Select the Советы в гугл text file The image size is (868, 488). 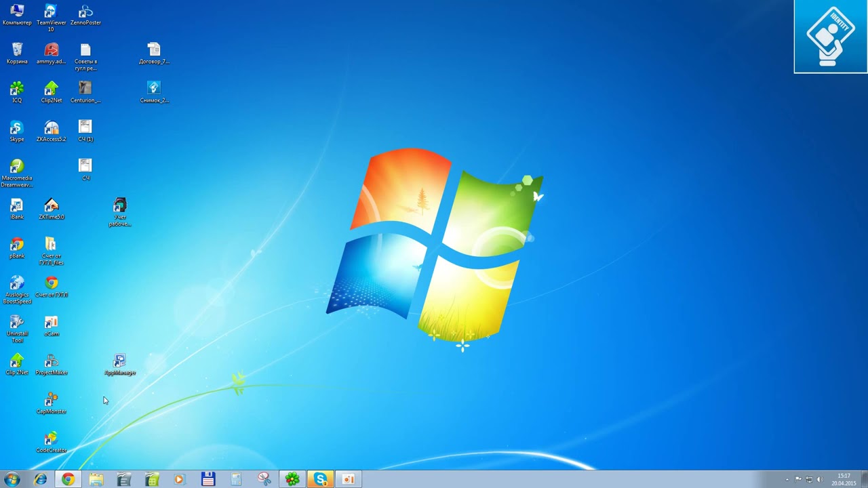pos(85,57)
